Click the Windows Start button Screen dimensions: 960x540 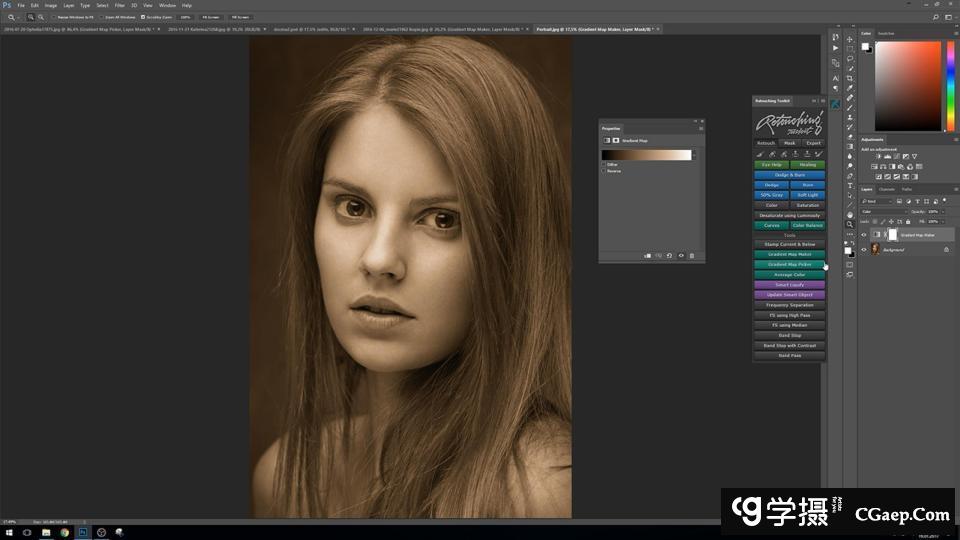(x=8, y=533)
